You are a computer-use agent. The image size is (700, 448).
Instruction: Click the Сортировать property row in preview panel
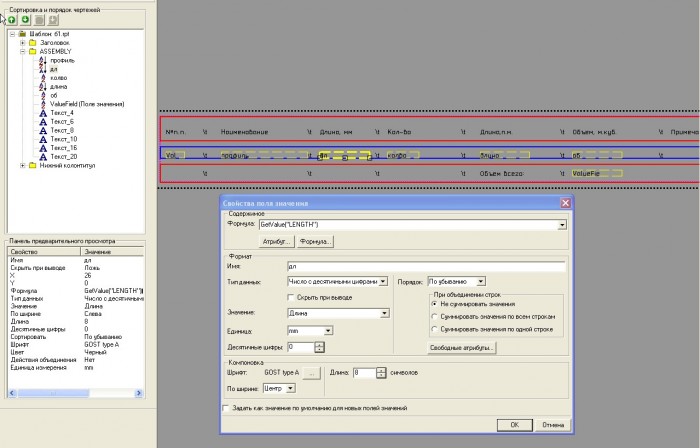(x=75, y=337)
